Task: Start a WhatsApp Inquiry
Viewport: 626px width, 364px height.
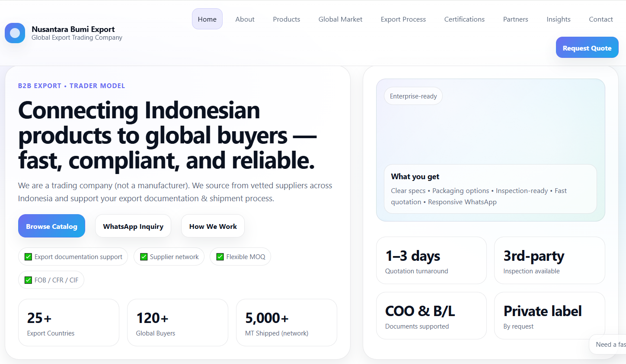Action: pyautogui.click(x=133, y=226)
